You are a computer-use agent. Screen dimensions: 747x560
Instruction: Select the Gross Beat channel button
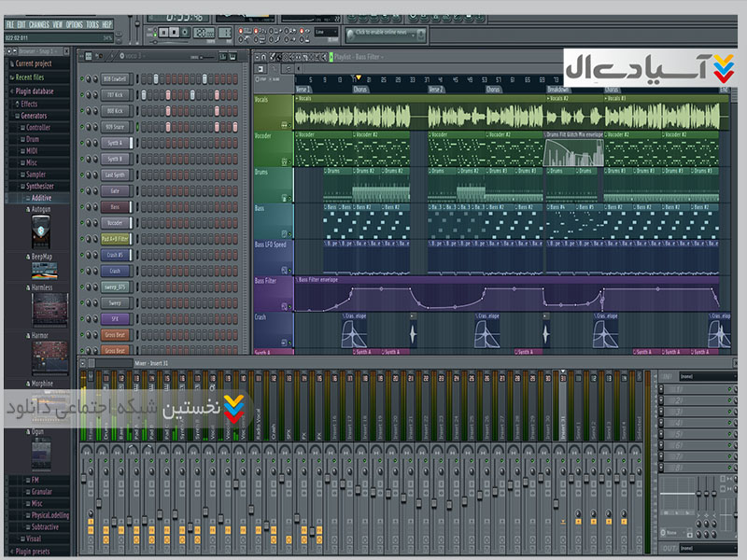click(115, 334)
